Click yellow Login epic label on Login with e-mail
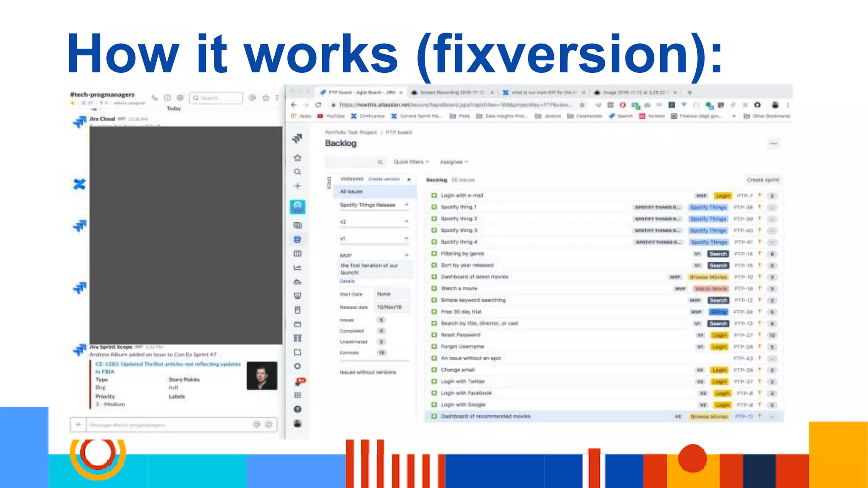The image size is (868, 488). click(723, 196)
